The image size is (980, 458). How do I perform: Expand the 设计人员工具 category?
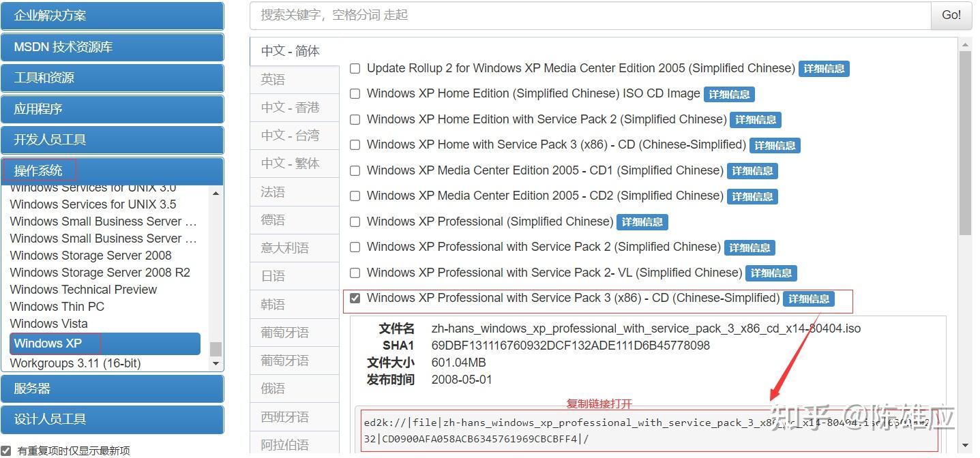tap(113, 421)
